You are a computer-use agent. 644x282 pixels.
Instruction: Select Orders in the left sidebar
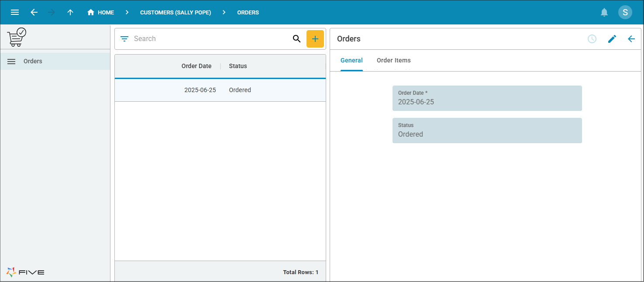pyautogui.click(x=33, y=61)
